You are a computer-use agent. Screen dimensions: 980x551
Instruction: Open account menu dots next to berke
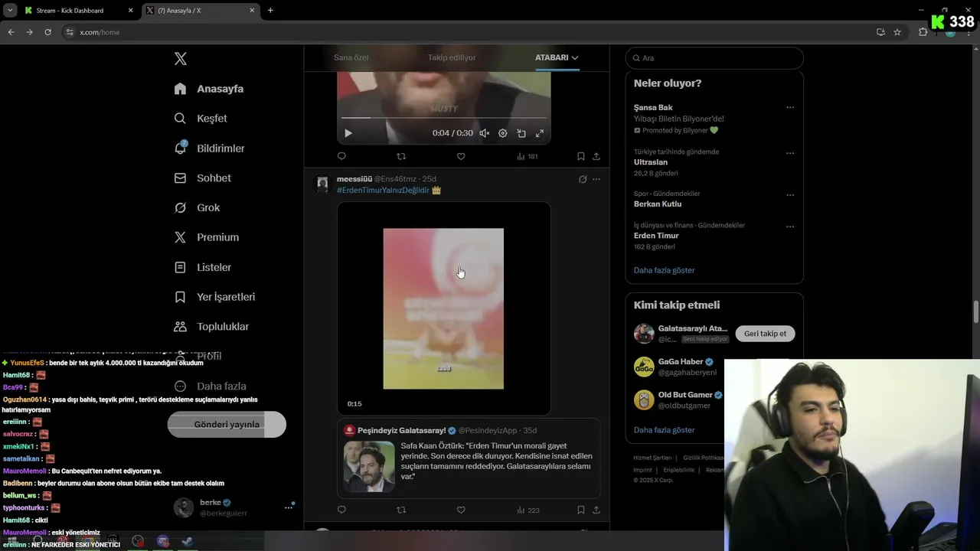click(289, 507)
